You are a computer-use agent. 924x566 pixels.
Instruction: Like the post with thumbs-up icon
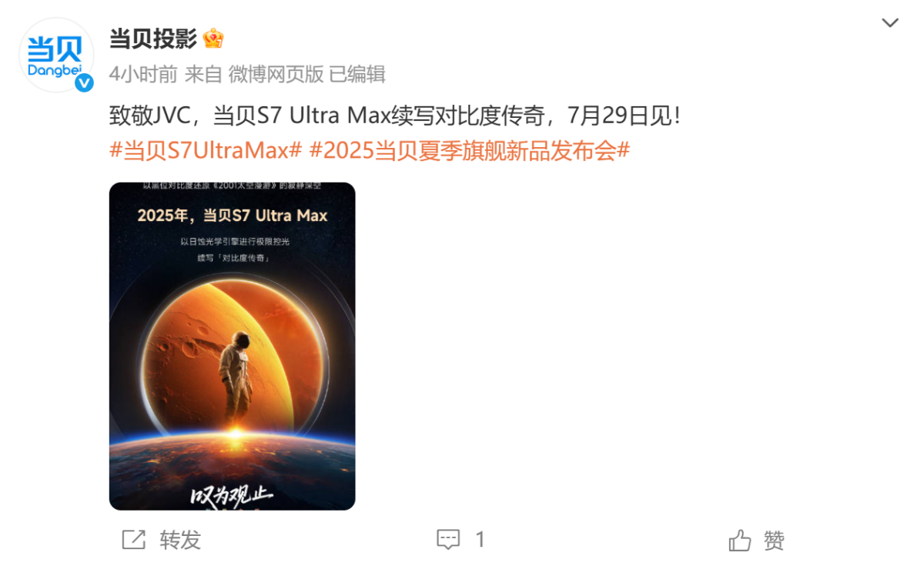click(740, 540)
